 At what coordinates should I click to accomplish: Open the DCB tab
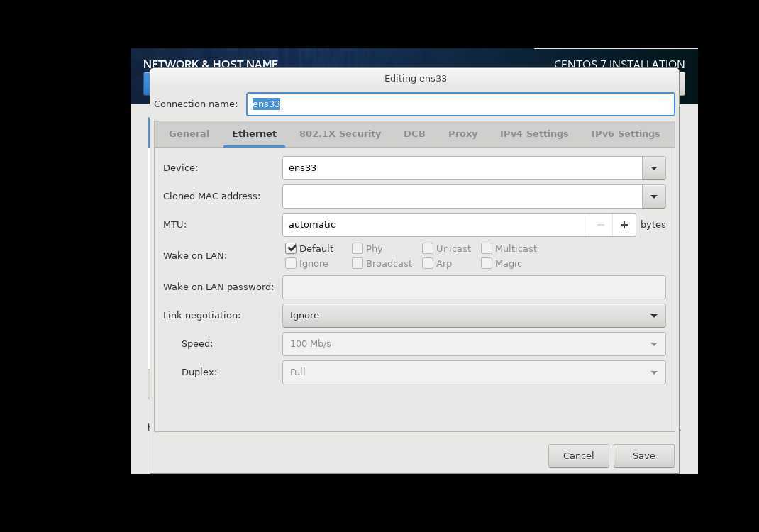coord(414,134)
